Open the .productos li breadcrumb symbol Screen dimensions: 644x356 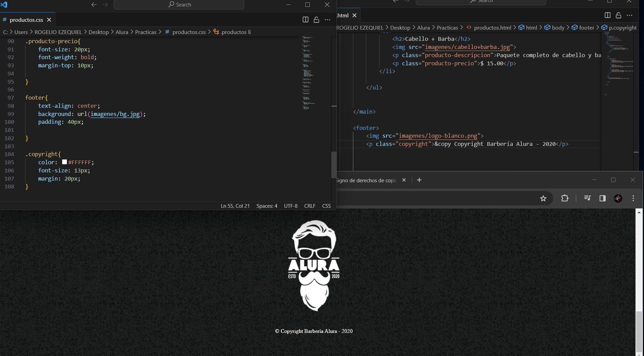pos(232,32)
